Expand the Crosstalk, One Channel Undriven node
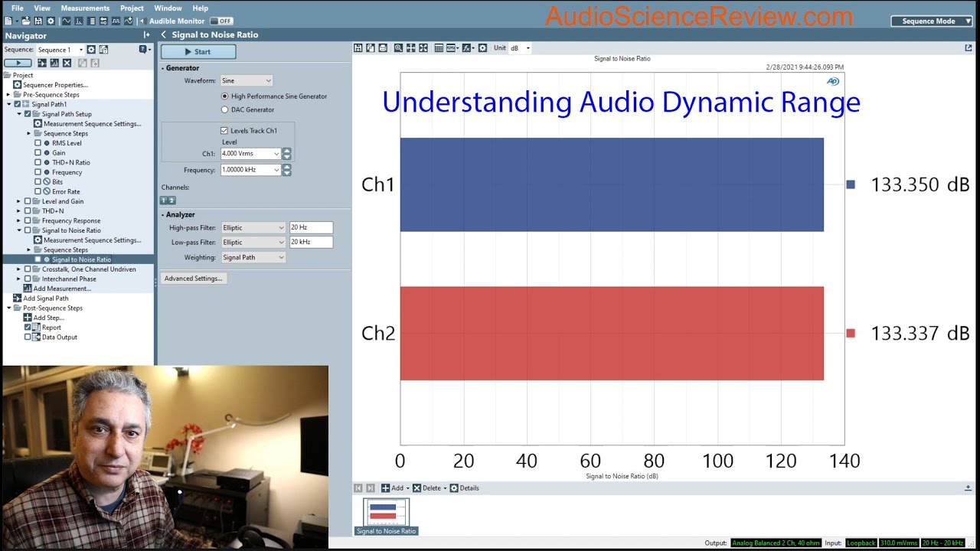The height and width of the screenshot is (551, 980). [18, 269]
